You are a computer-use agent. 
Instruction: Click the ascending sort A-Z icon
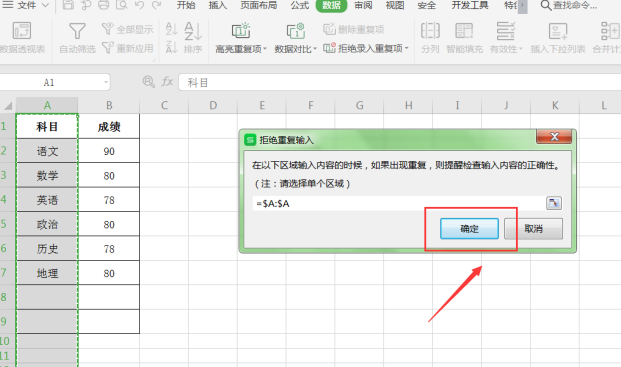[x=171, y=29]
